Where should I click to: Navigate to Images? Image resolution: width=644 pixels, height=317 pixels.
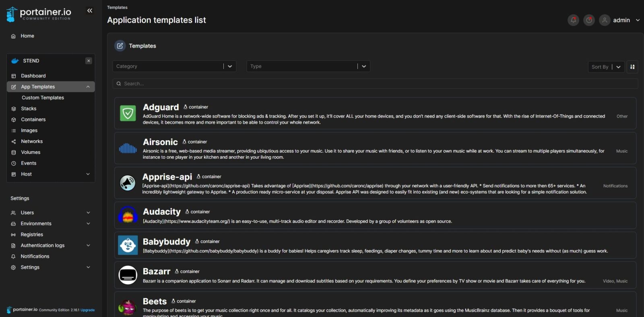29,131
